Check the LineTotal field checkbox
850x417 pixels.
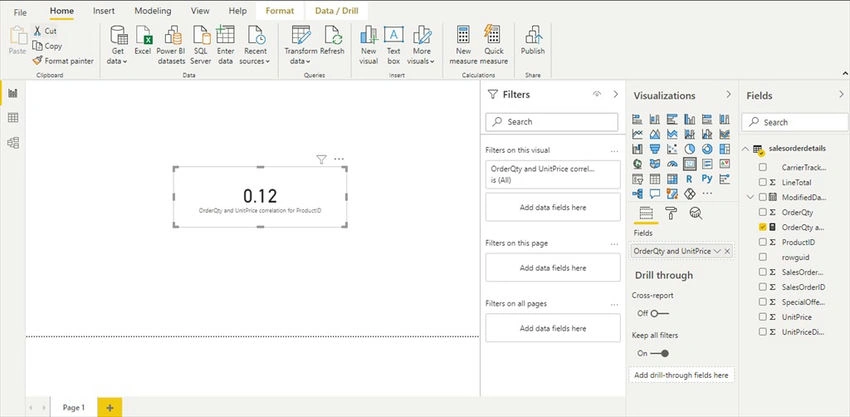(x=763, y=182)
